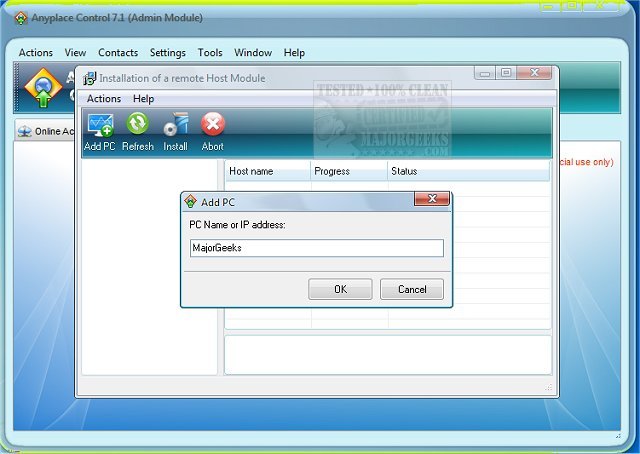Image resolution: width=640 pixels, height=454 pixels.
Task: Click the Online Accounts tab icon
Action: (x=25, y=131)
